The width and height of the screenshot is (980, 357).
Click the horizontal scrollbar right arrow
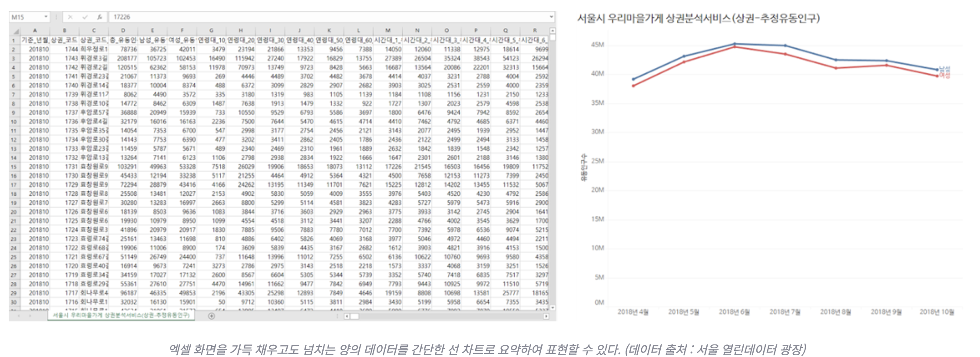tap(546, 316)
